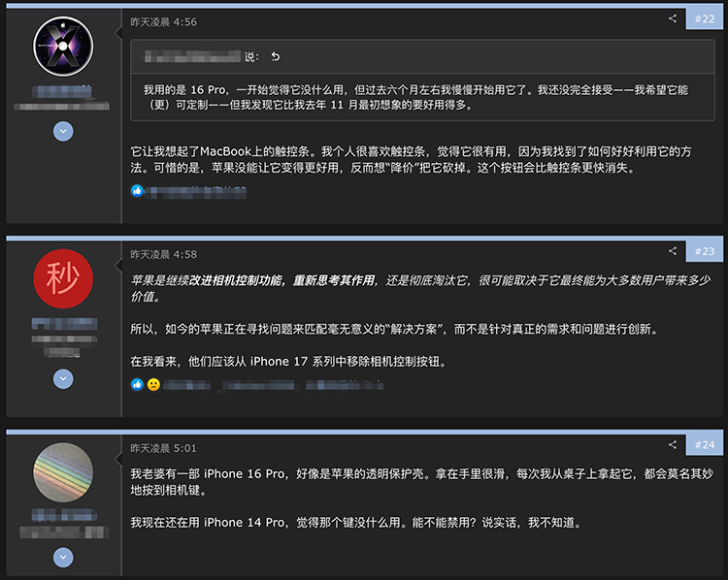The image size is (728, 580).
Task: Open the #24 post number permalink
Action: point(705,445)
